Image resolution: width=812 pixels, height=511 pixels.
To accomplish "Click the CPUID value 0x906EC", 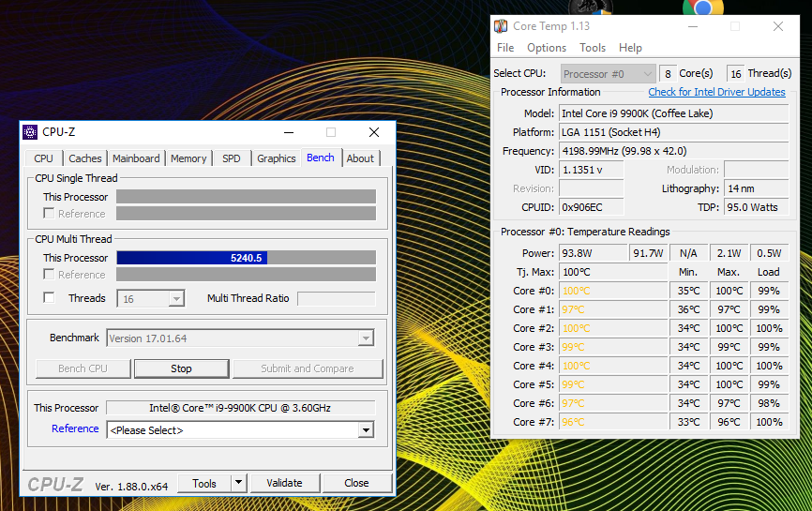I will coord(592,207).
